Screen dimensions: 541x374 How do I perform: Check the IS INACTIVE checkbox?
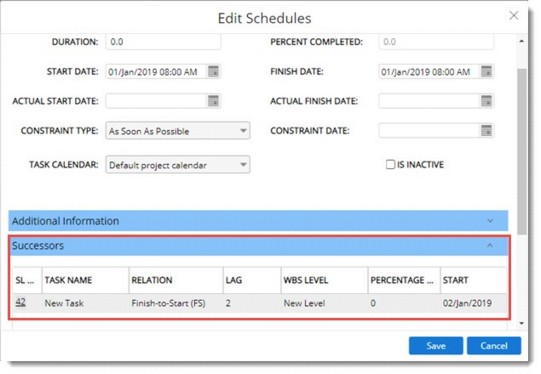pos(390,165)
